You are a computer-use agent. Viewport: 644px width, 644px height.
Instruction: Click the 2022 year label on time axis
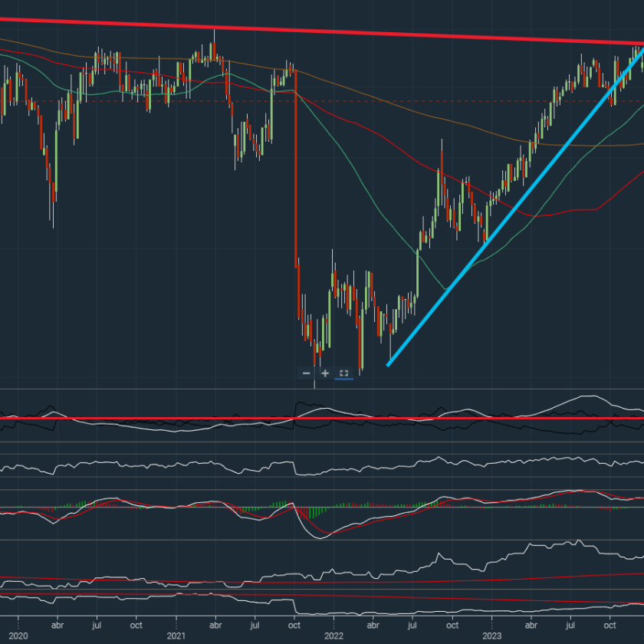[x=333, y=636]
